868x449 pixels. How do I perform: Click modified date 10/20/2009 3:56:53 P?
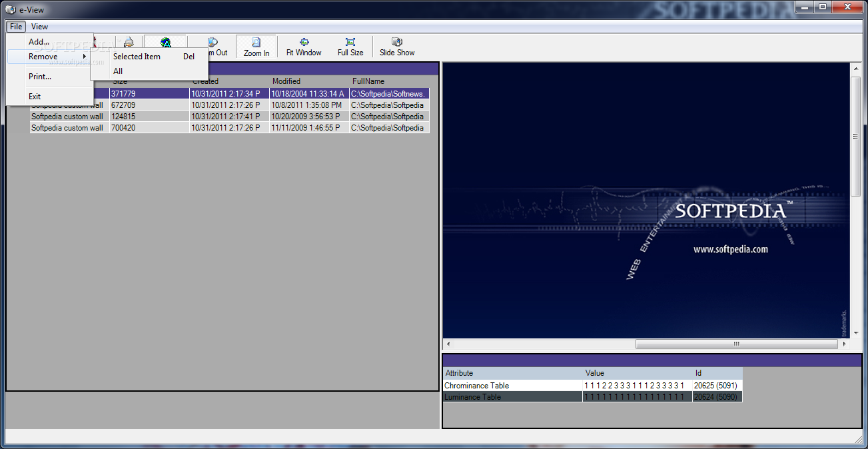309,117
